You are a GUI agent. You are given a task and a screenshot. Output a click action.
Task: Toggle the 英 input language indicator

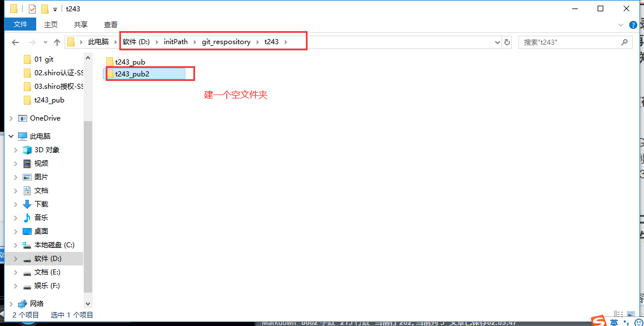coord(614,322)
